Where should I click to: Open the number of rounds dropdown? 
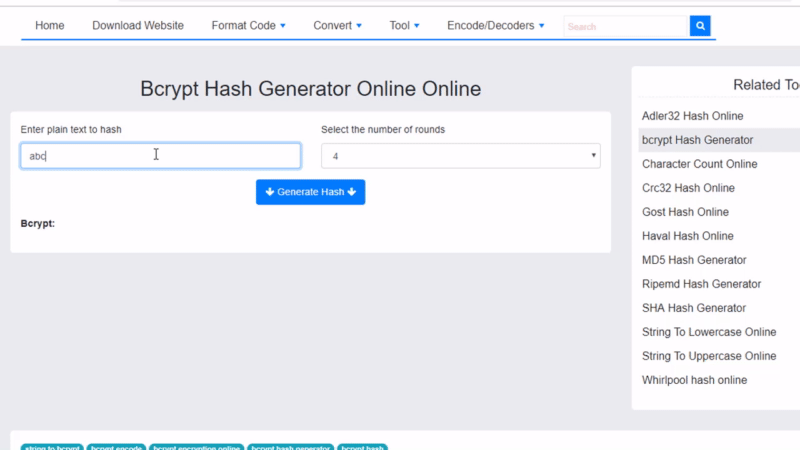click(x=460, y=156)
